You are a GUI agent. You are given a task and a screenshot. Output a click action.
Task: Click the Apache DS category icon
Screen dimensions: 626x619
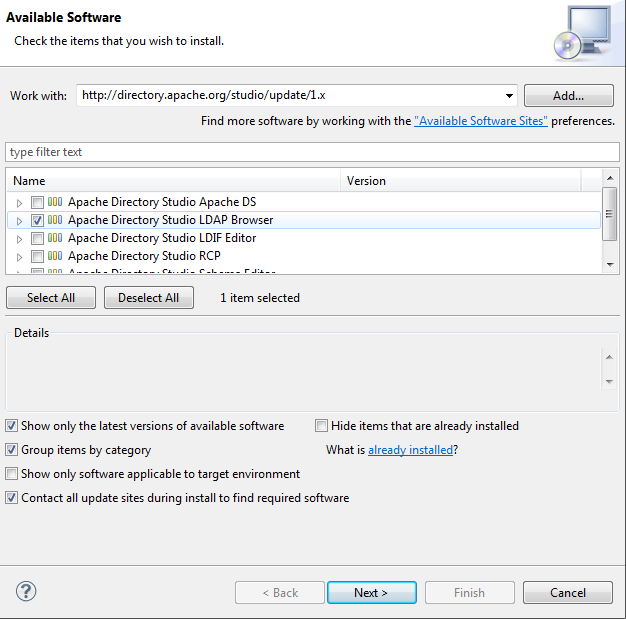(55, 202)
